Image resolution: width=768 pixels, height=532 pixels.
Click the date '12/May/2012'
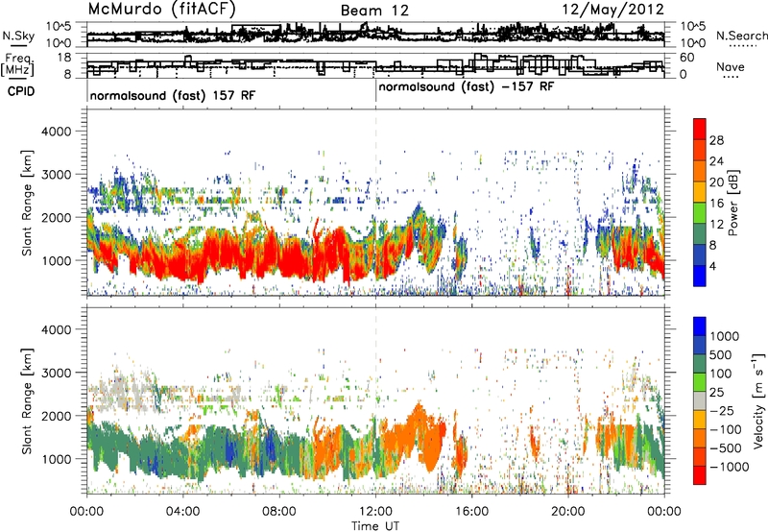click(612, 10)
